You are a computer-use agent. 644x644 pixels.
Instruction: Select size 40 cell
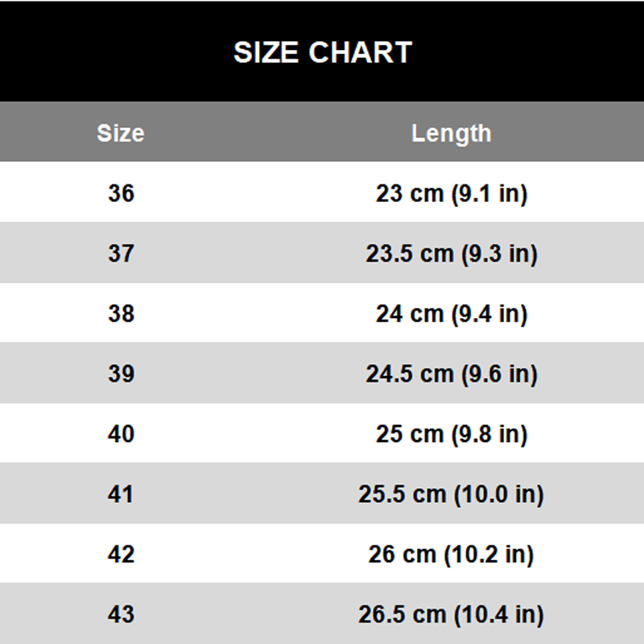[x=121, y=434]
